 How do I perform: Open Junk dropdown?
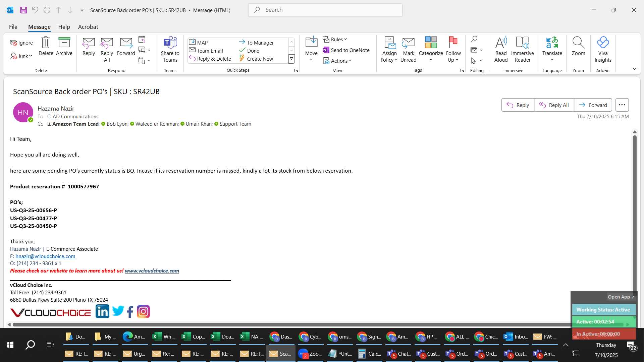point(21,56)
